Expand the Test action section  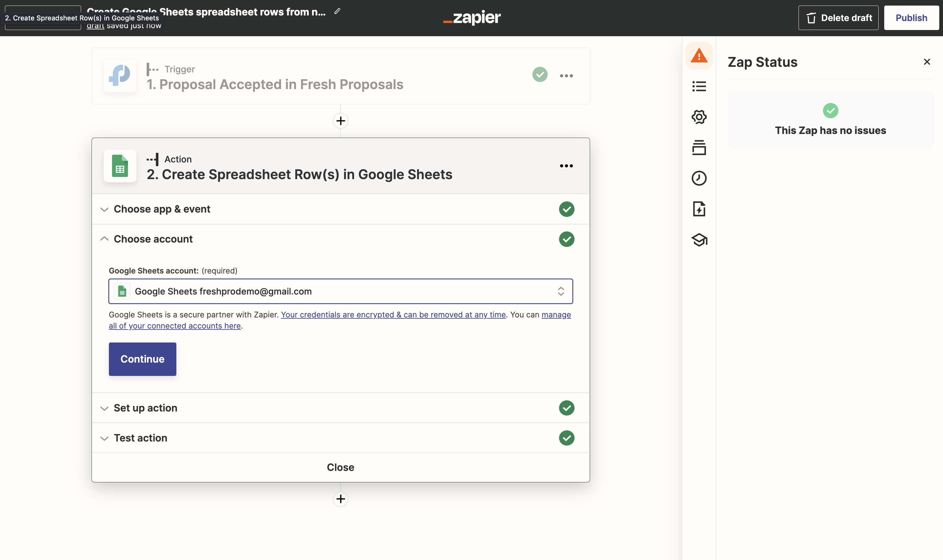coord(140,438)
